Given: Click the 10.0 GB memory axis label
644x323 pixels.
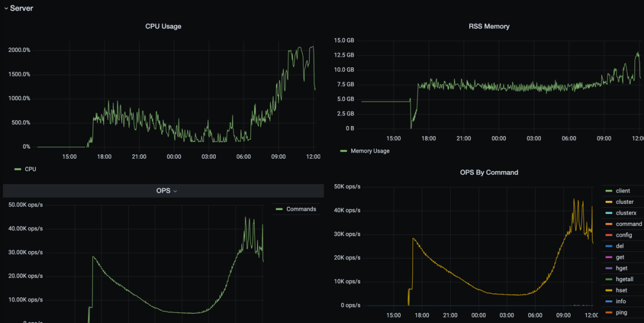Looking at the screenshot, I should click(344, 69).
